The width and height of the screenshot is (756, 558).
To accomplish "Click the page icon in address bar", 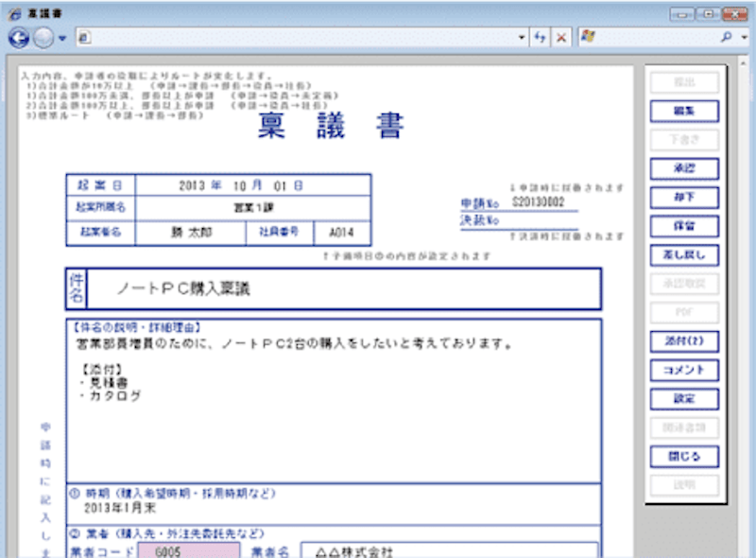I will tap(83, 38).
